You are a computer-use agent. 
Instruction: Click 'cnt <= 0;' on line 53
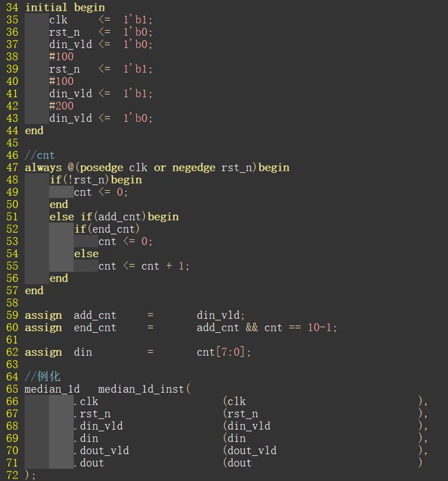coord(126,241)
